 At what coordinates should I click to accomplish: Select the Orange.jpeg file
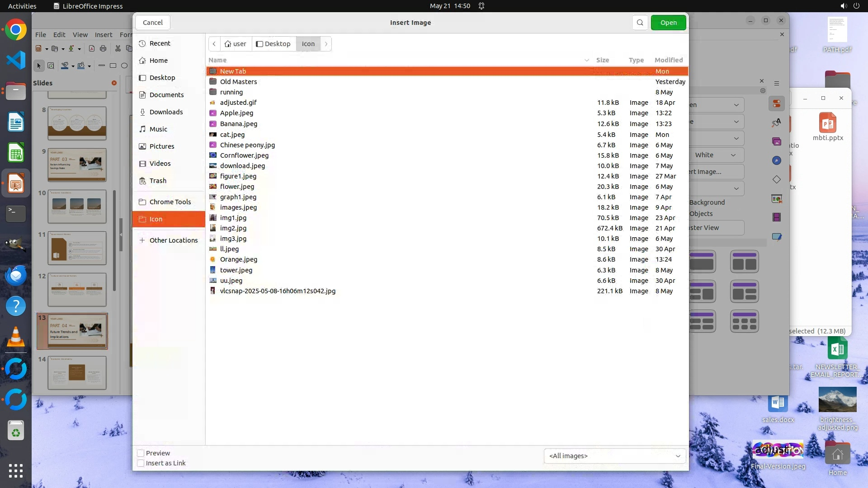pos(238,259)
